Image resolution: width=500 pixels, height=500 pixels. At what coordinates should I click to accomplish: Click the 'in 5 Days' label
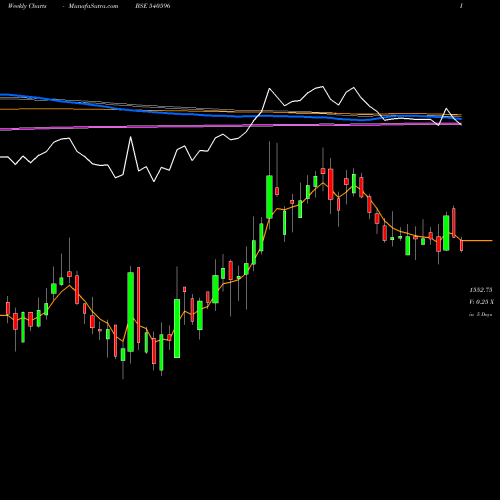[x=480, y=314]
